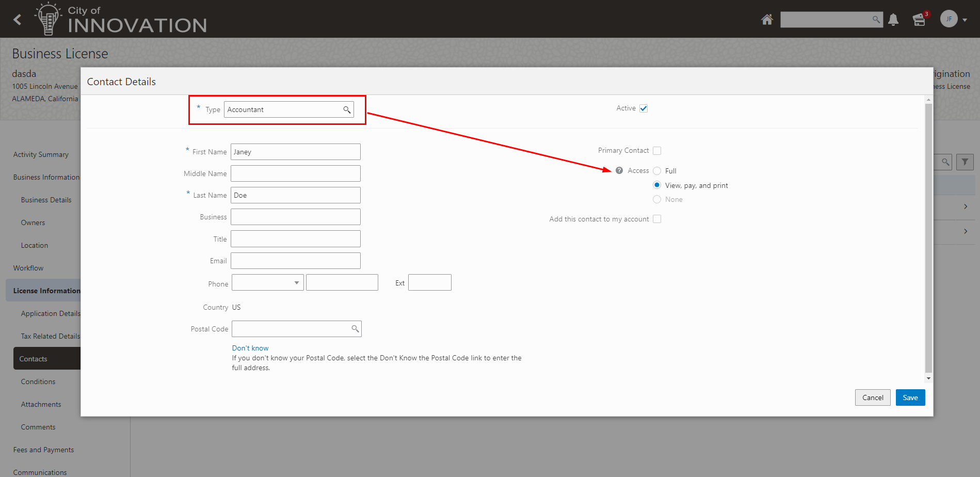Screen dimensions: 980x477
Task: Select the Full access radio button
Action: pyautogui.click(x=657, y=171)
